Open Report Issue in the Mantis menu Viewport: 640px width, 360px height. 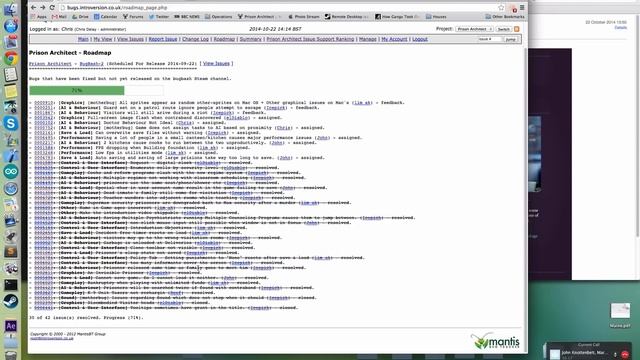[x=163, y=39]
